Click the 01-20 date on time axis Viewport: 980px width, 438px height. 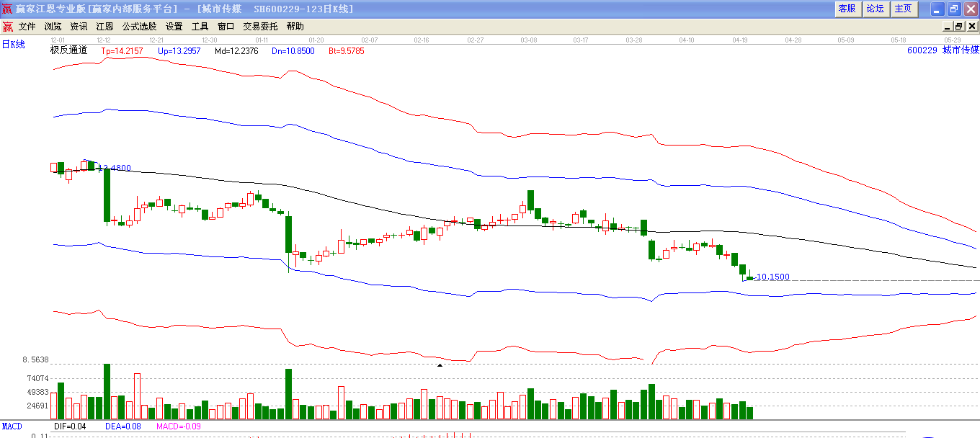316,40
